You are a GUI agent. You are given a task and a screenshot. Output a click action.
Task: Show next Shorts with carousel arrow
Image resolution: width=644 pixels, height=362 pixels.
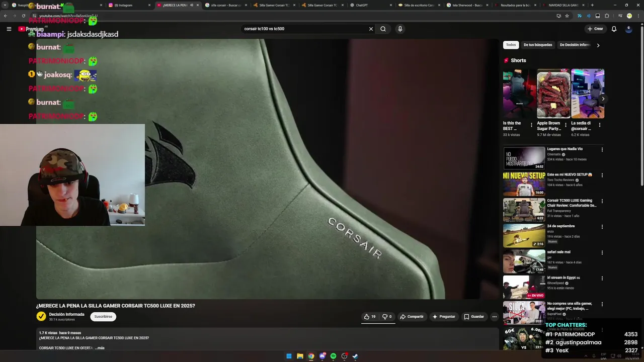(603, 99)
